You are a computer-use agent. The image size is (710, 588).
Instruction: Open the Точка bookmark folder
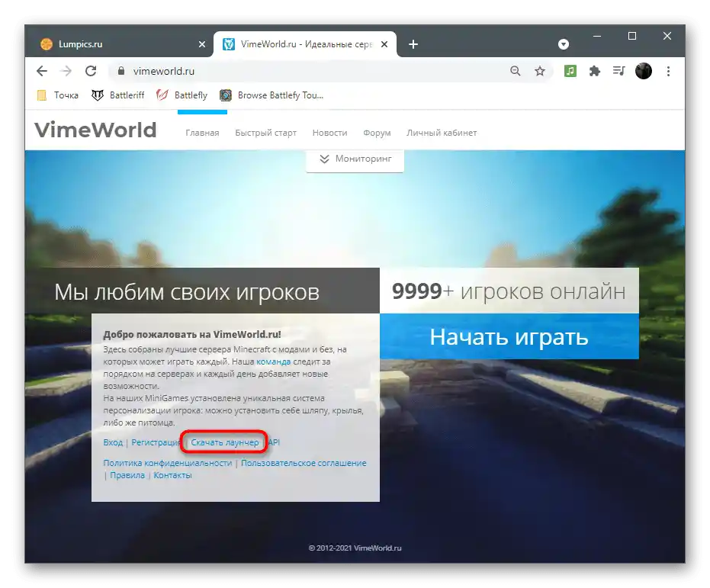tap(58, 95)
